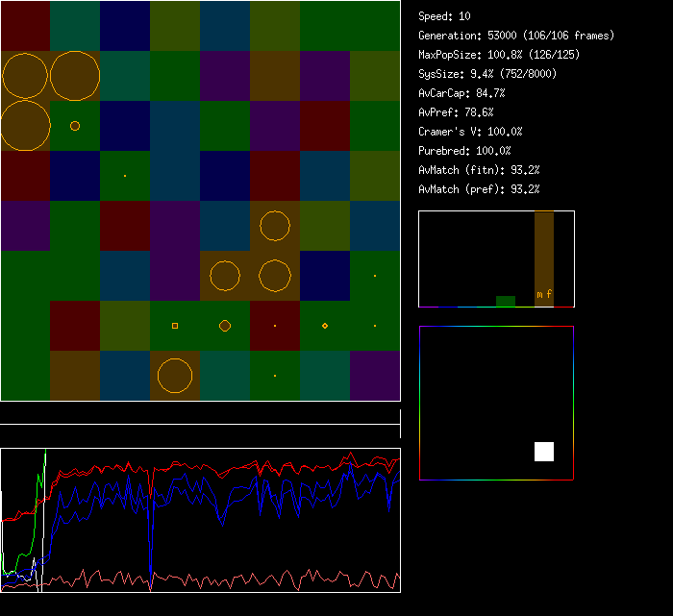Click the Generation counter text
This screenshot has width=673, height=616.
click(515, 36)
